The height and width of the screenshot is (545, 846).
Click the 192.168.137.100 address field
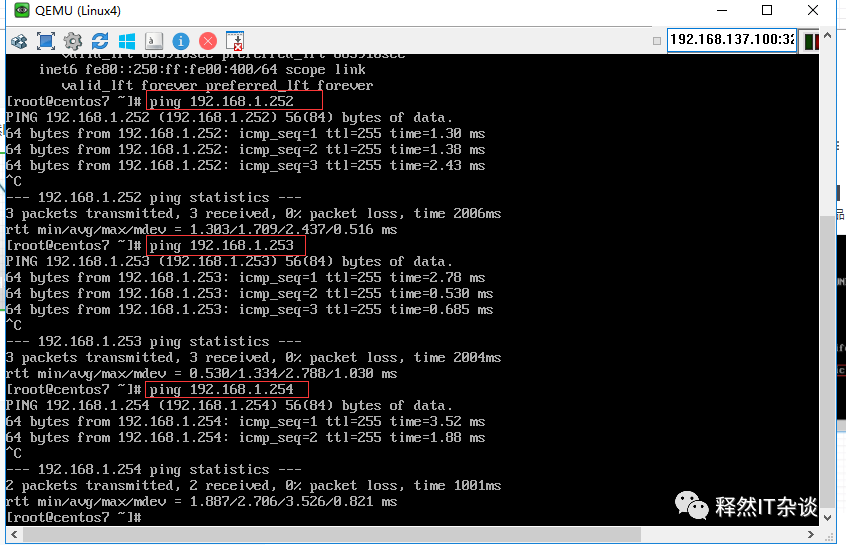coord(732,40)
